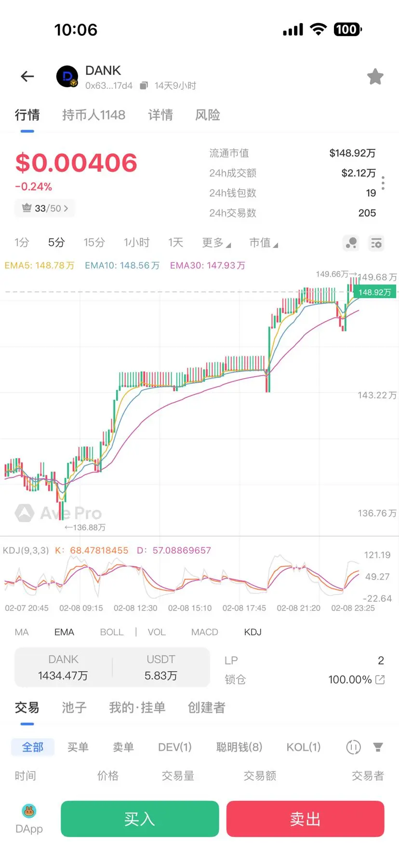Tap the KDJ(9,3,3) indicator label
The image size is (399, 868).
[26, 550]
